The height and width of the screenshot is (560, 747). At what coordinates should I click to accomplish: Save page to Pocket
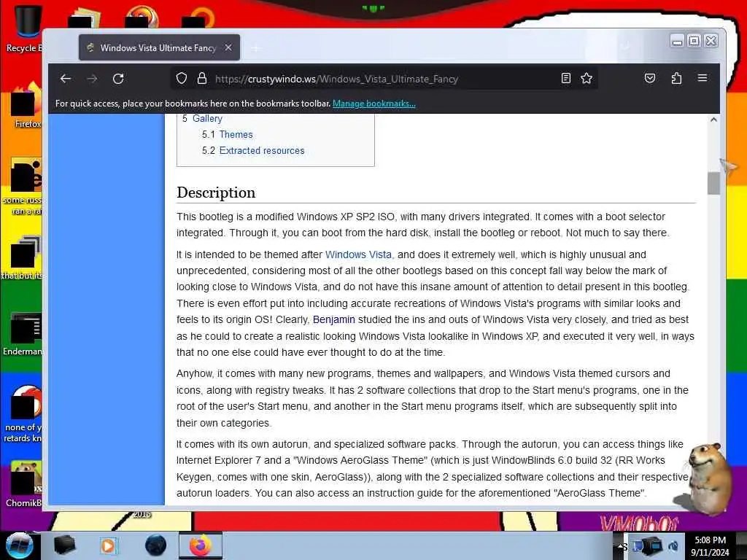click(x=650, y=78)
